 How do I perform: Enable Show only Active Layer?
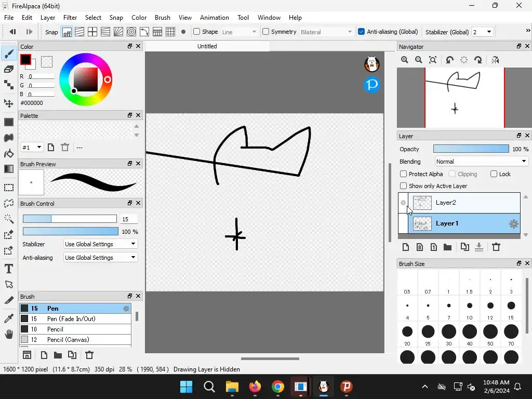(x=403, y=186)
